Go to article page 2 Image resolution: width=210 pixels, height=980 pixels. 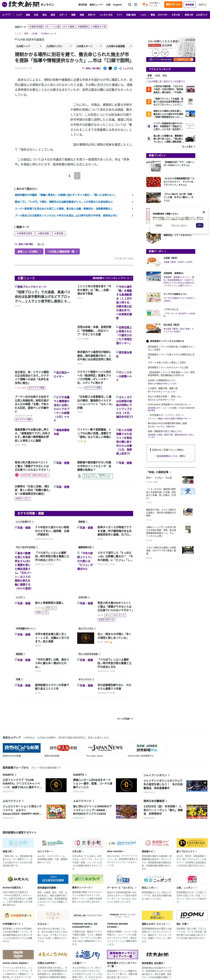77,175
